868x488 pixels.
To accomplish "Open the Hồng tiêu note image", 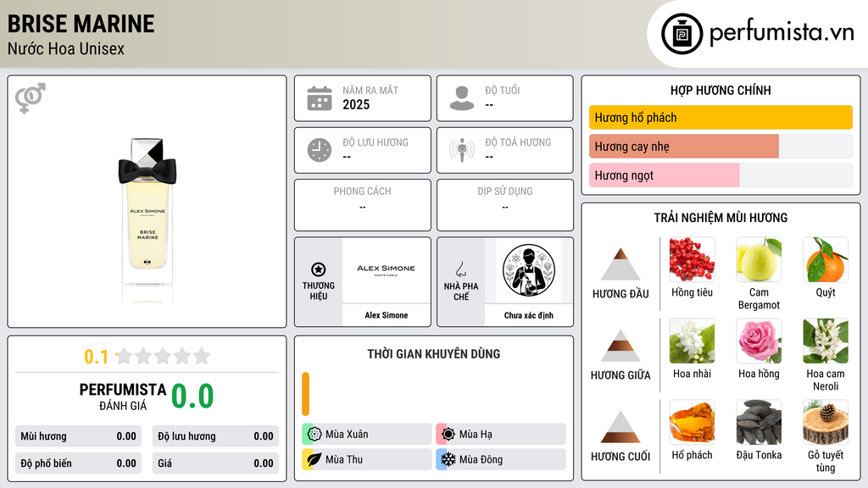I will (x=692, y=259).
